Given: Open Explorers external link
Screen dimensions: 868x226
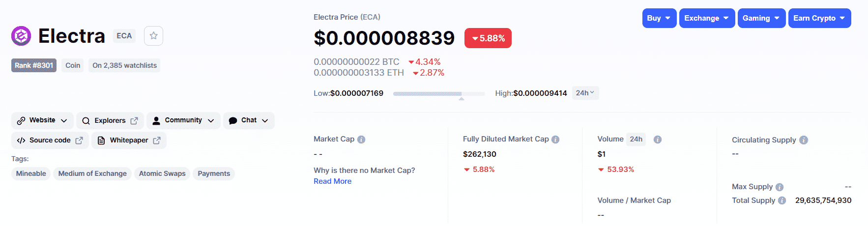Looking at the screenshot, I should click(x=110, y=120).
